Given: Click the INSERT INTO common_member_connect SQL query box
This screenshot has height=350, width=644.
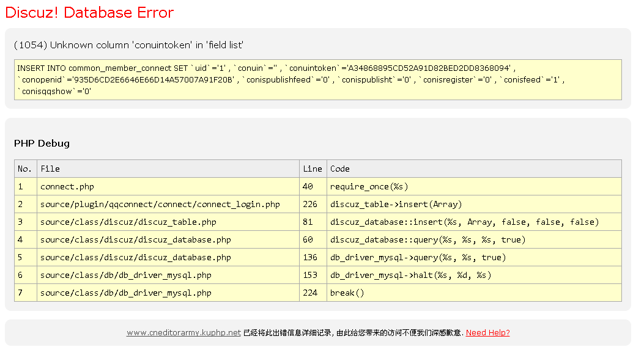Looking at the screenshot, I should (x=318, y=79).
